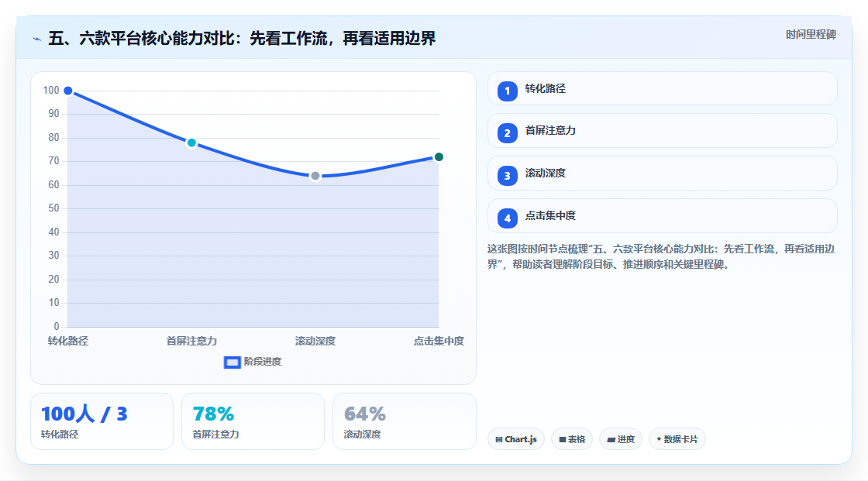868x481 pixels.
Task: Click the 数据卡片 tag label
Action: [x=681, y=439]
